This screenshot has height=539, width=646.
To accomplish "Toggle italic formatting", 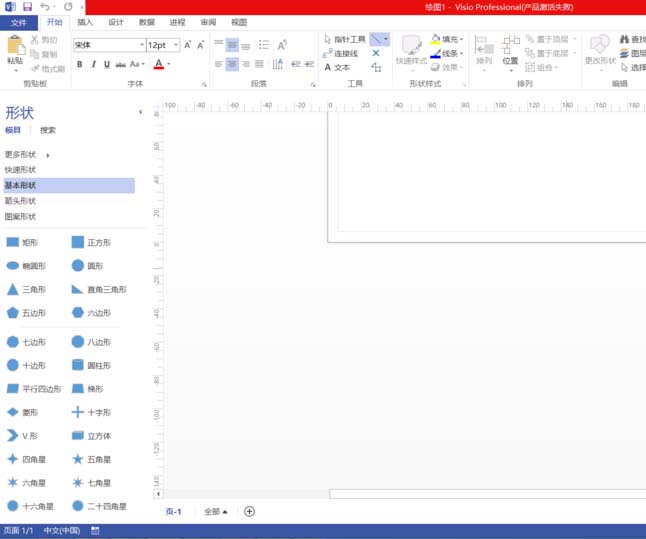I will tap(94, 64).
